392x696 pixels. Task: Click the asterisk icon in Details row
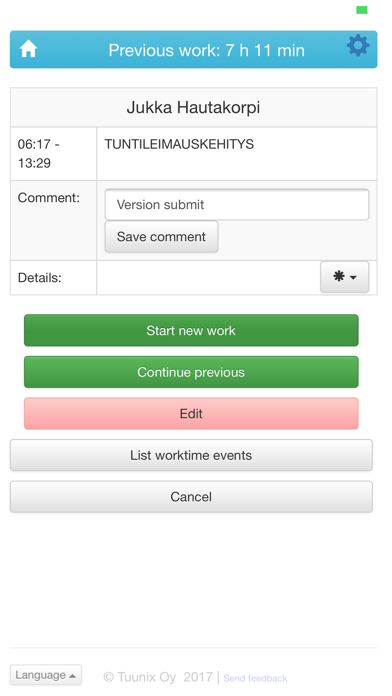tap(339, 277)
